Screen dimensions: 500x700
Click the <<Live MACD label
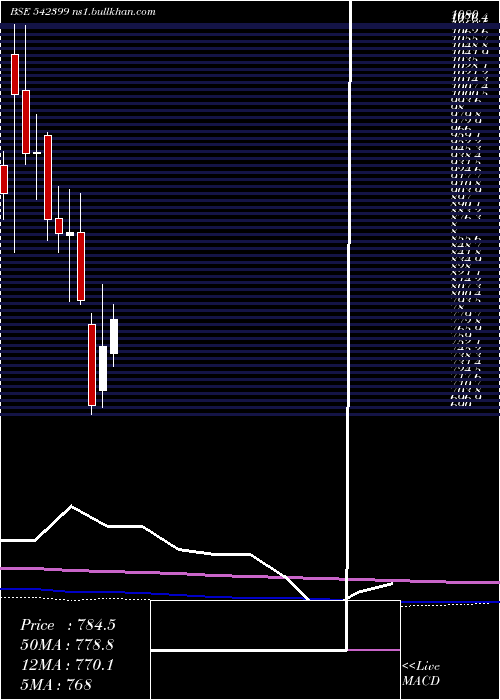coord(421,674)
